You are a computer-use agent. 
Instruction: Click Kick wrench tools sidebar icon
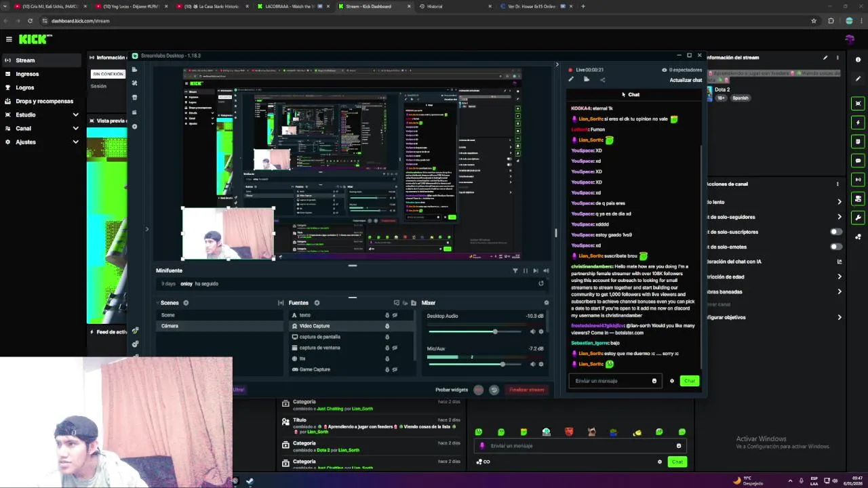pyautogui.click(x=859, y=218)
